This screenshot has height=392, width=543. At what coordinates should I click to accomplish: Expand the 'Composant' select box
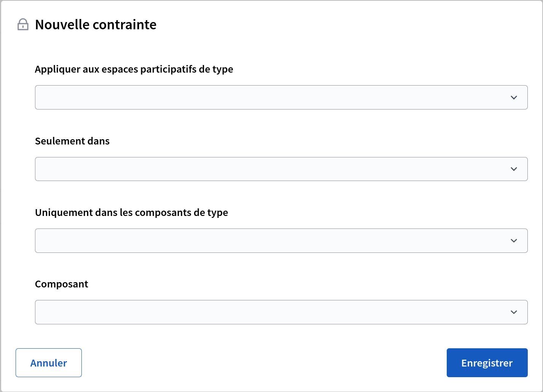pyautogui.click(x=281, y=312)
